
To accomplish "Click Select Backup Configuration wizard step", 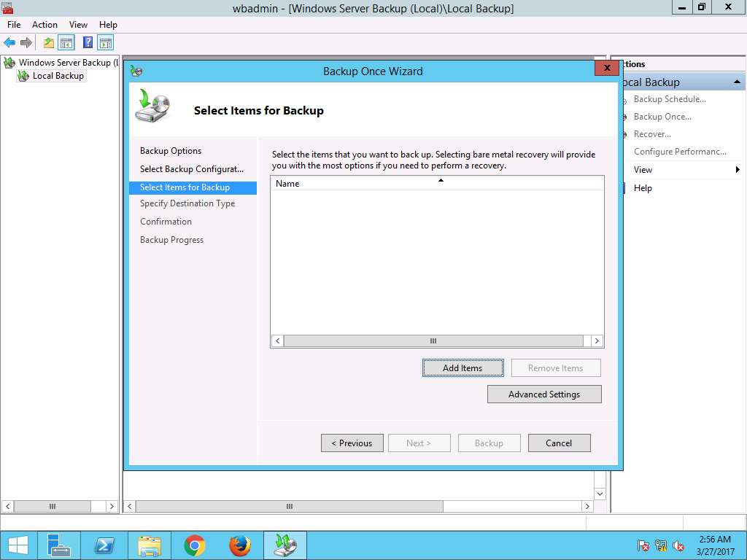I will click(192, 169).
